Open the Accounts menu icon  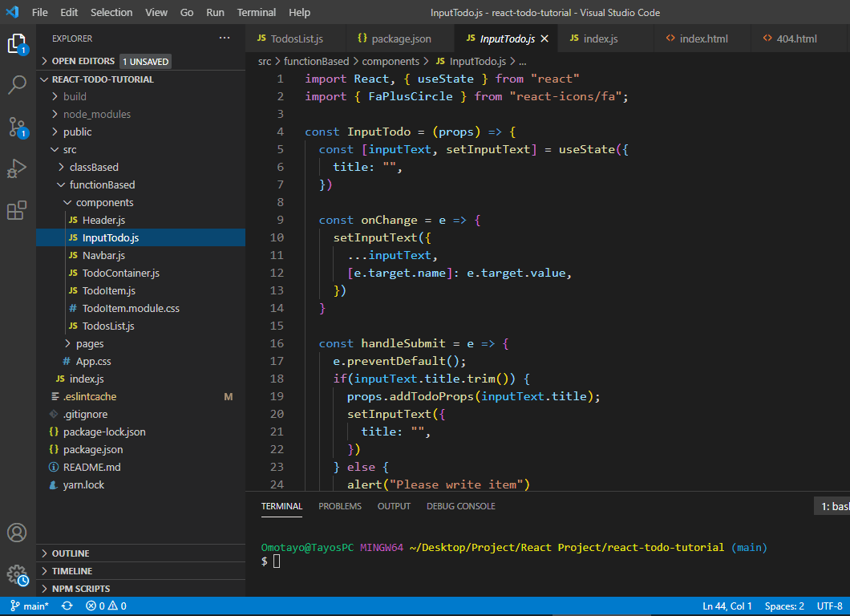coord(17,533)
